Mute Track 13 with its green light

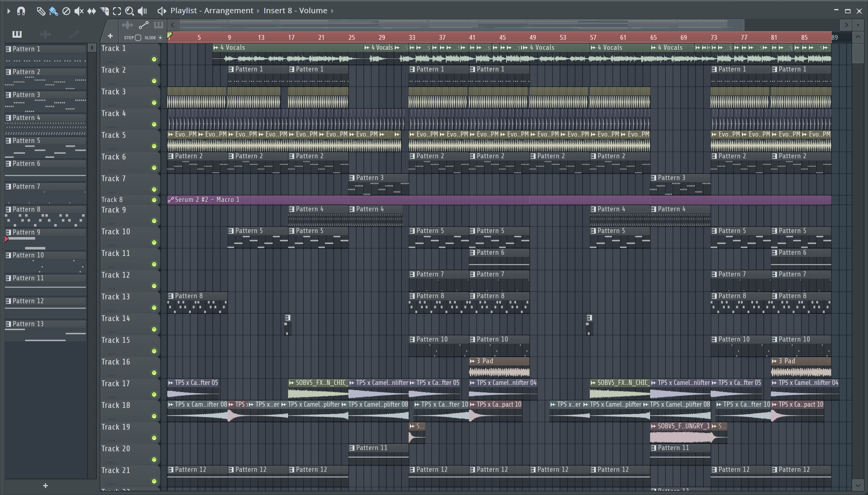[154, 308]
